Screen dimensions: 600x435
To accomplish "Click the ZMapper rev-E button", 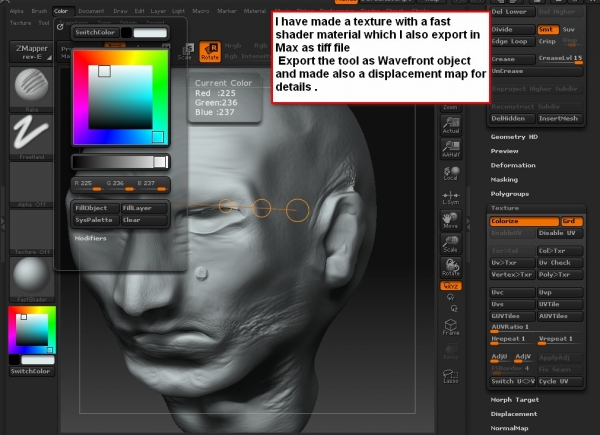I will pos(31,52).
